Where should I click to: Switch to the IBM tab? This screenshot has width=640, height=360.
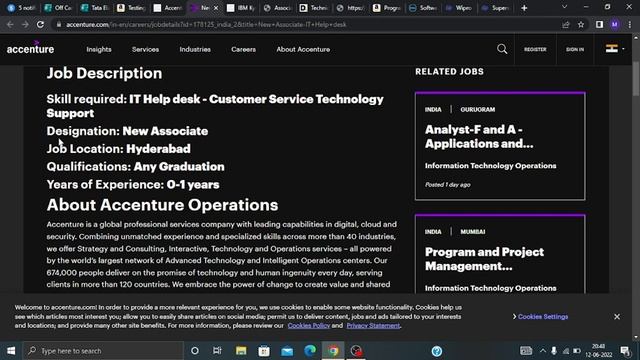[241, 8]
